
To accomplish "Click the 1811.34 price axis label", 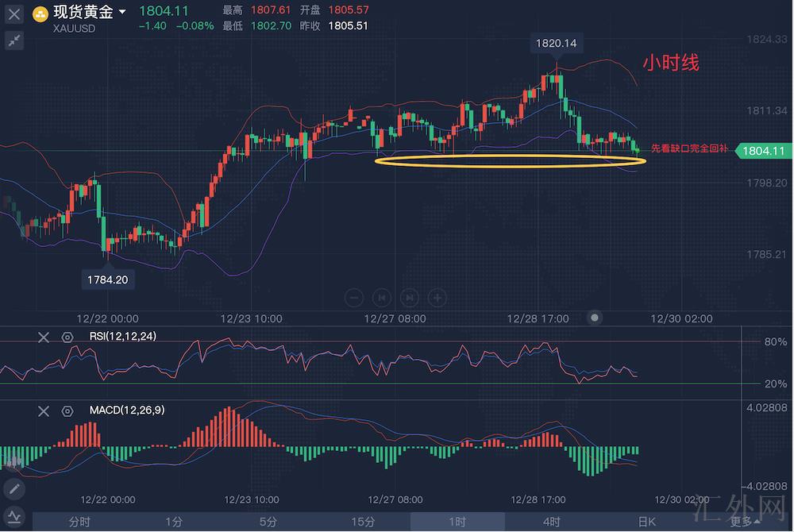I will tap(767, 111).
